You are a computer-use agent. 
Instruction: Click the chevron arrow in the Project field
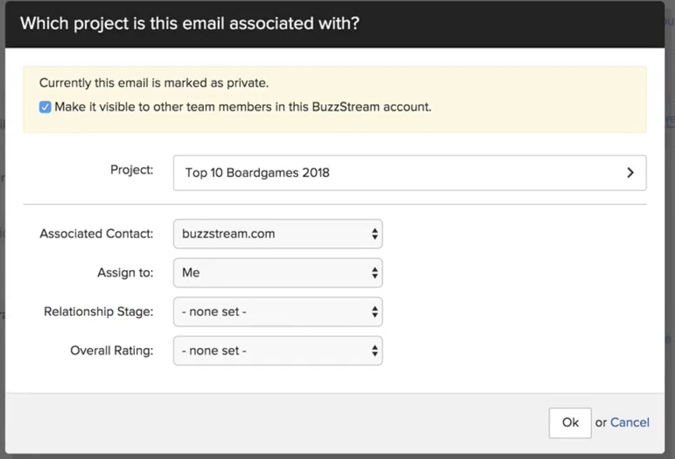tap(630, 173)
